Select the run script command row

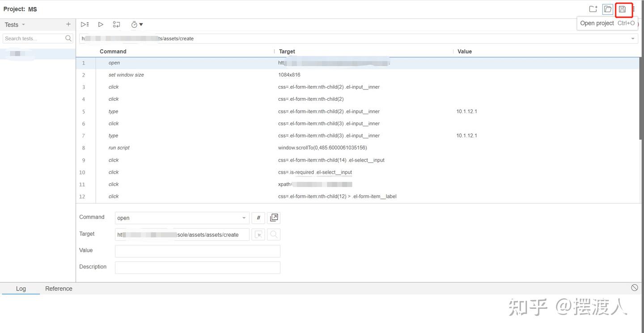[x=358, y=148]
